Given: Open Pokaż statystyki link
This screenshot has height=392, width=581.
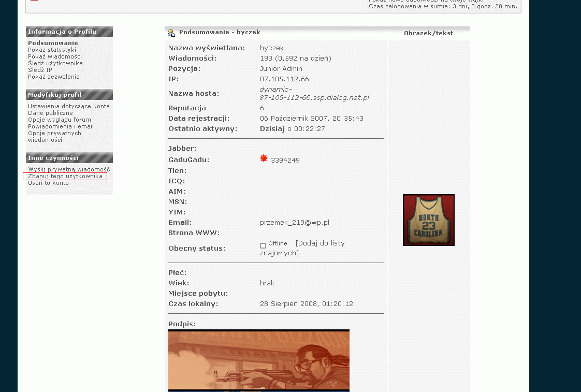Looking at the screenshot, I should [52, 50].
